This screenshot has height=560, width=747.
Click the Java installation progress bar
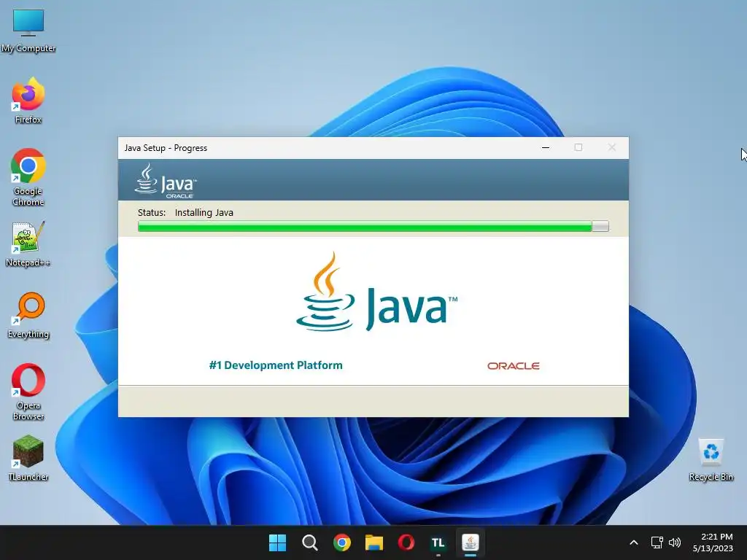click(x=373, y=227)
